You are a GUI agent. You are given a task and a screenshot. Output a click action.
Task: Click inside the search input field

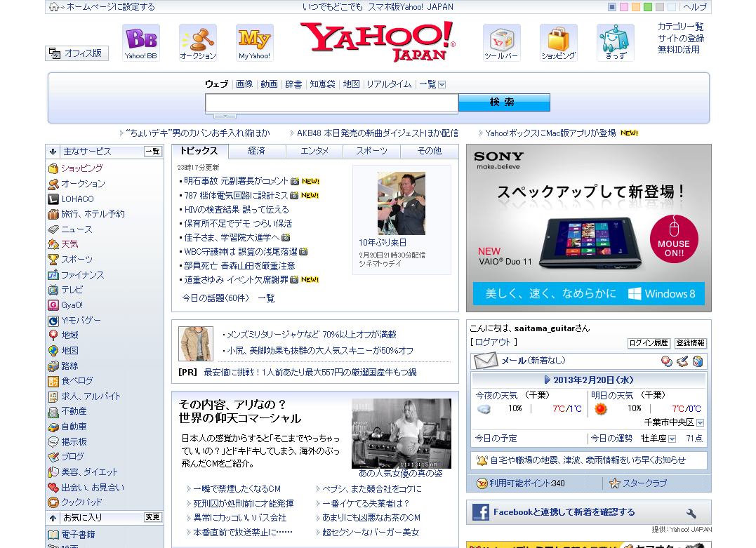332,102
